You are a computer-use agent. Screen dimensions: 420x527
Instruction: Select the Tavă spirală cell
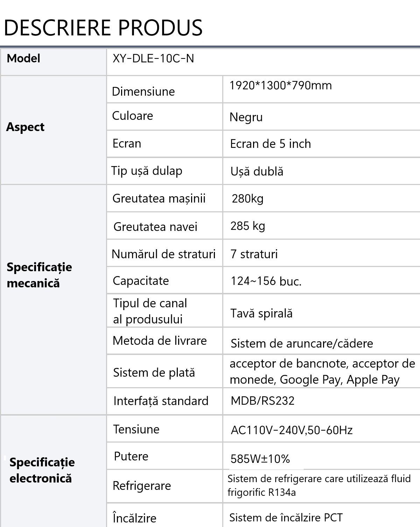(261, 313)
